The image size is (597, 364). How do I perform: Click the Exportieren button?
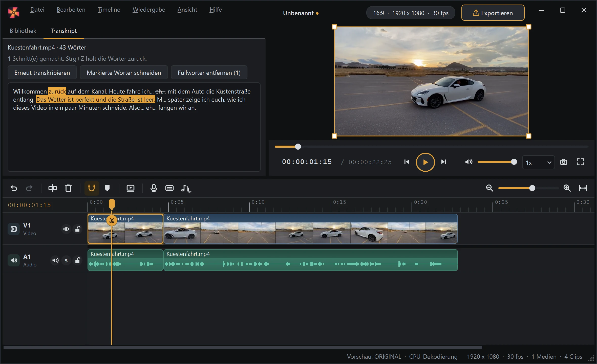493,13
